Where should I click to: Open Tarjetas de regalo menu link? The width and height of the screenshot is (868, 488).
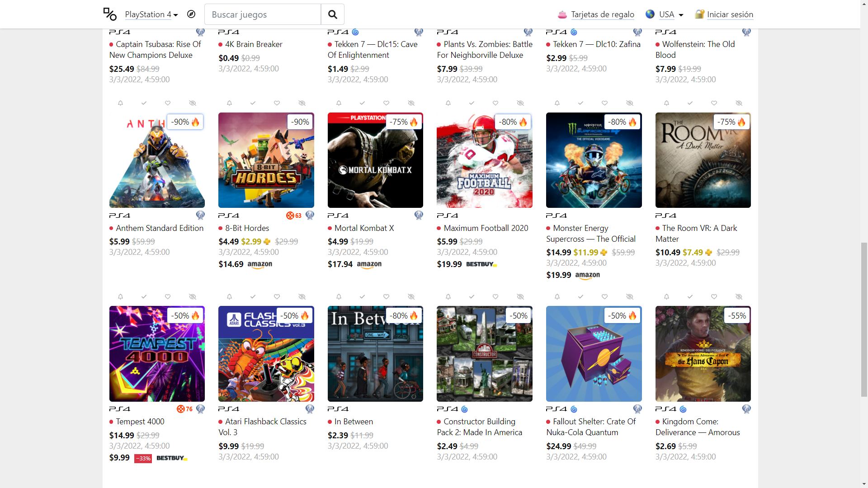[603, 14]
